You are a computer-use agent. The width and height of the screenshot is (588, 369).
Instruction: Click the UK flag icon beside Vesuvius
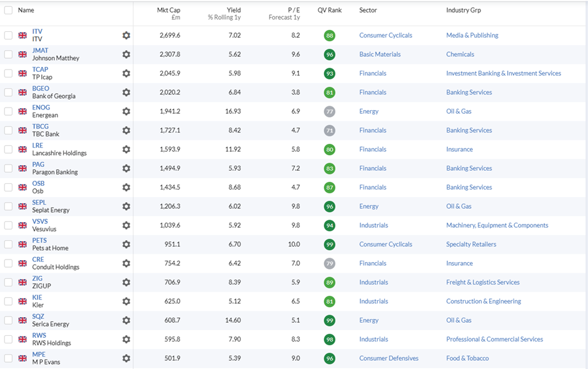(23, 225)
